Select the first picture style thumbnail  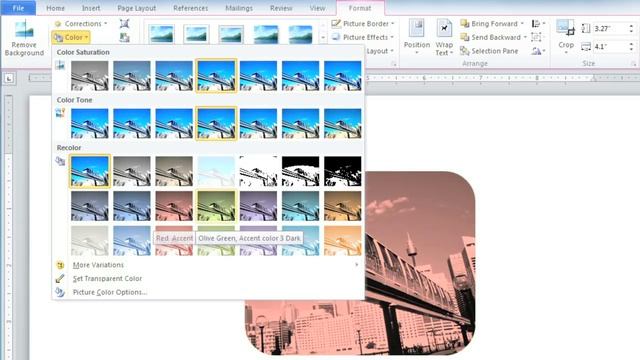tap(162, 34)
